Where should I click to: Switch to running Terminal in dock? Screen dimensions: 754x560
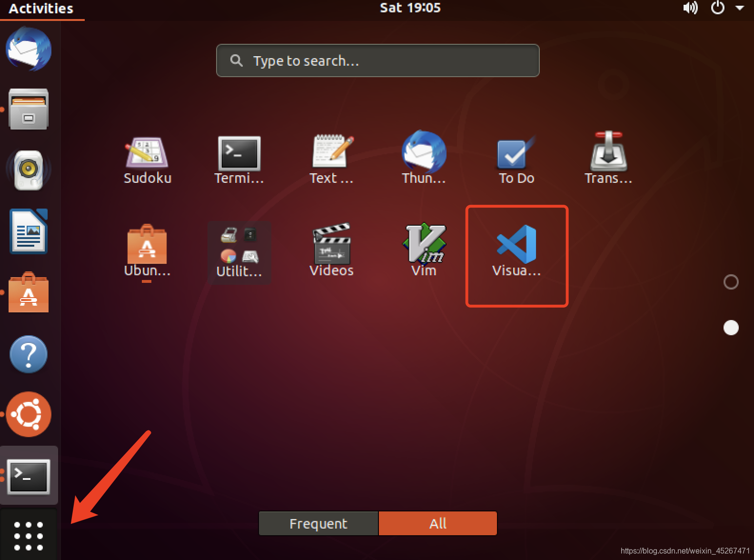29,476
